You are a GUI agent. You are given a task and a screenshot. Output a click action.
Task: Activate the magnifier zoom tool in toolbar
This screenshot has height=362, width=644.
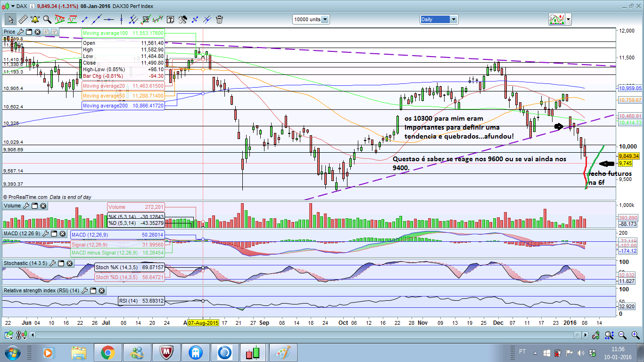(47, 19)
